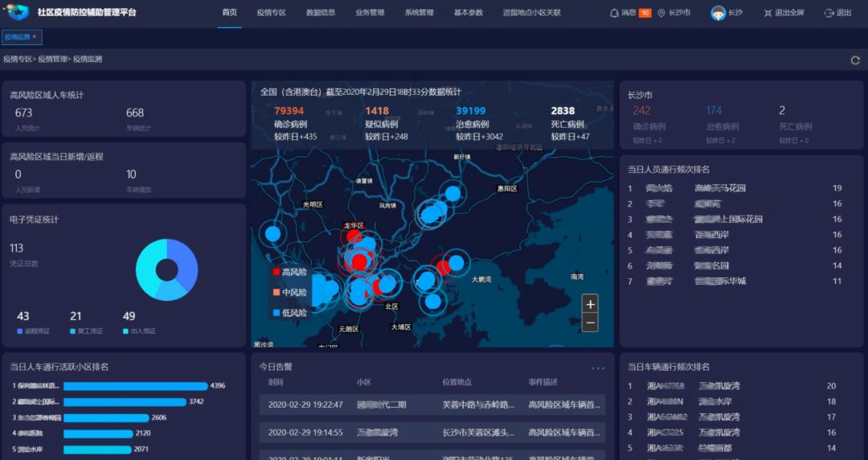Select the alarm row at 2020-02-29 19:14:55
Image resolution: width=868 pixels, height=460 pixels.
432,433
